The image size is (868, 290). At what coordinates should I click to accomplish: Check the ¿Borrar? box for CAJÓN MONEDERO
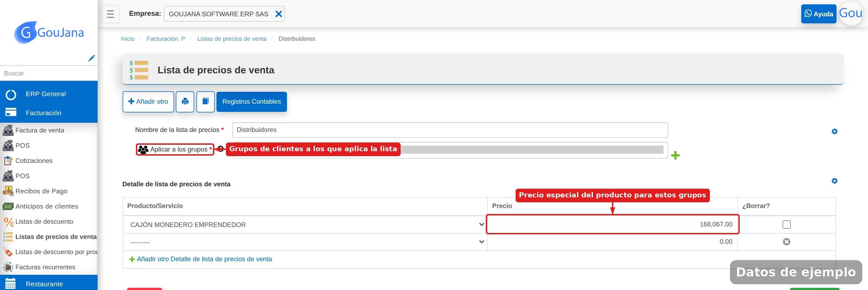786,225
